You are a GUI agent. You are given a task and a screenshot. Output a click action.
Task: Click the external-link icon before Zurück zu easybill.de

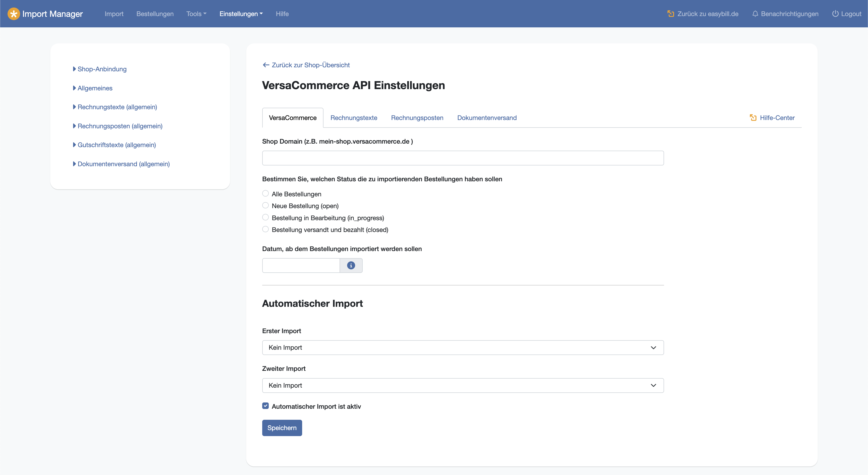point(671,14)
